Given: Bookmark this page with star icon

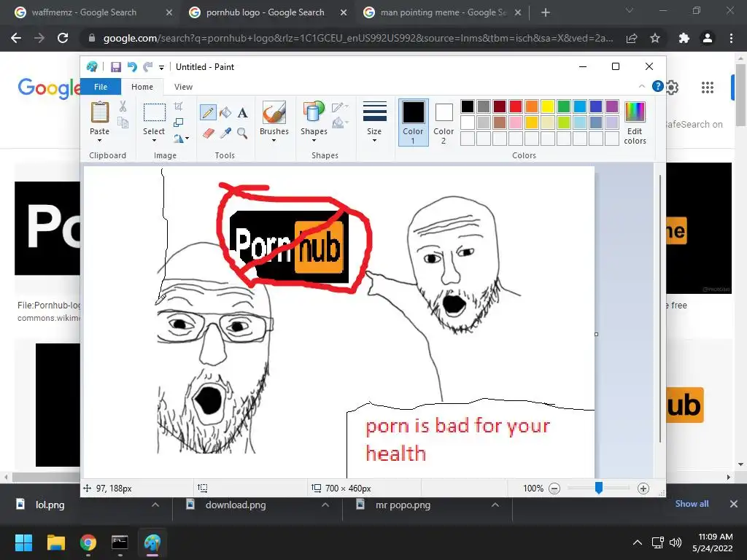Looking at the screenshot, I should (655, 38).
